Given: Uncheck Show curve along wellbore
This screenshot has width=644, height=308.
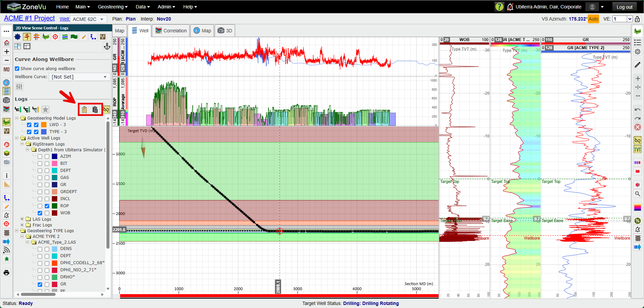Looking at the screenshot, I should [17, 68].
